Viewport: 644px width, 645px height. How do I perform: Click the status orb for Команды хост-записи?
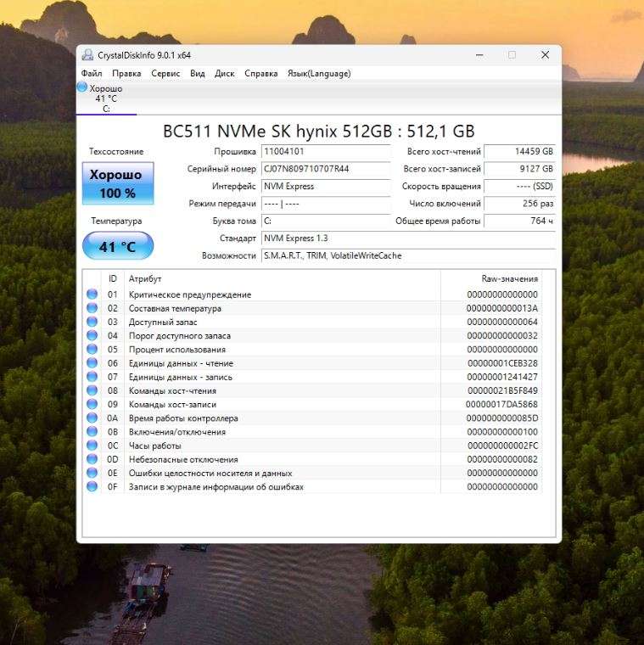92,405
